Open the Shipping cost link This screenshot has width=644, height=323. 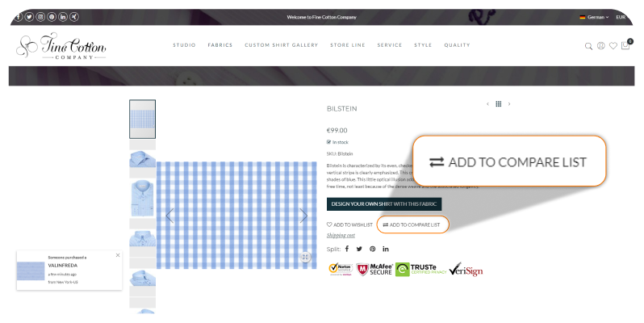(x=341, y=236)
